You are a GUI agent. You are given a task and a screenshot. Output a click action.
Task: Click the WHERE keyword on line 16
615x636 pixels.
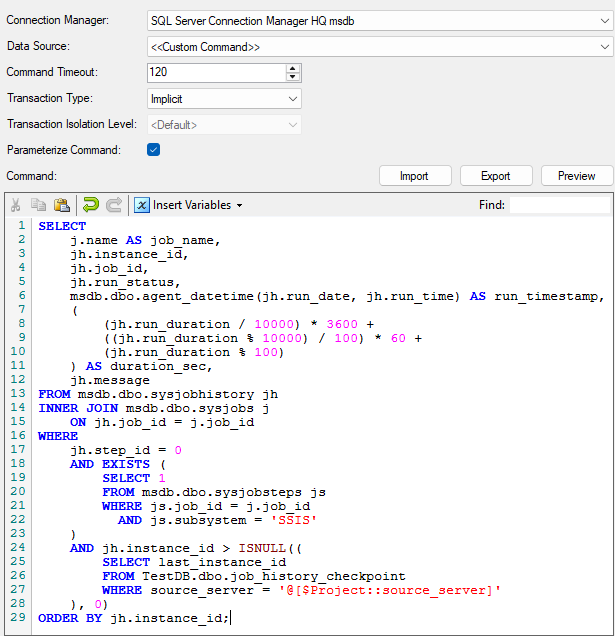[58, 436]
